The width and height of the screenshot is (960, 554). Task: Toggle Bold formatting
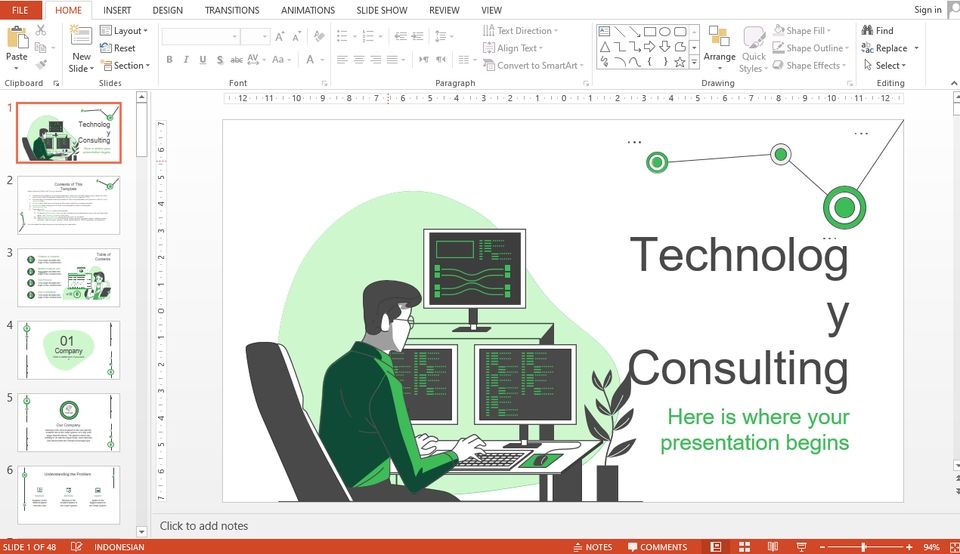(169, 59)
